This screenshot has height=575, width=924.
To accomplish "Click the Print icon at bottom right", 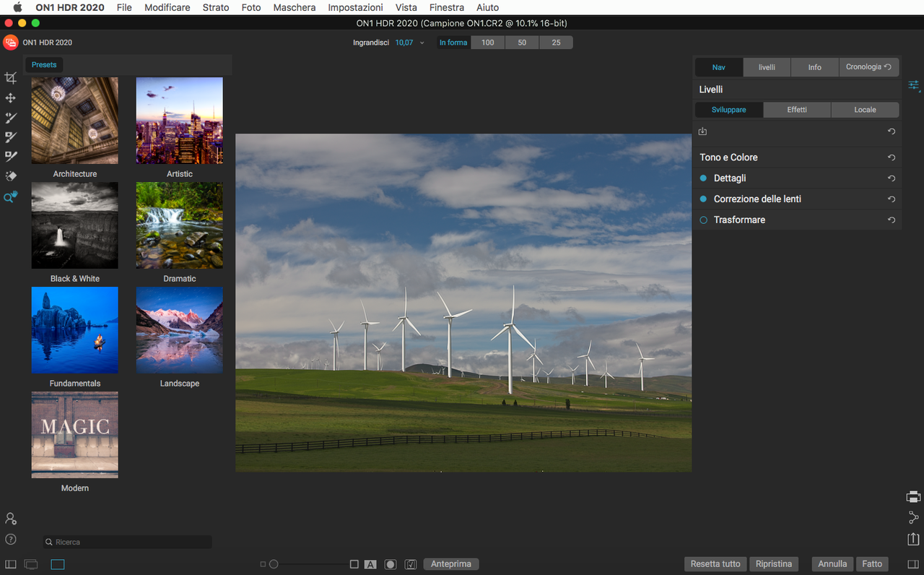I will click(913, 497).
